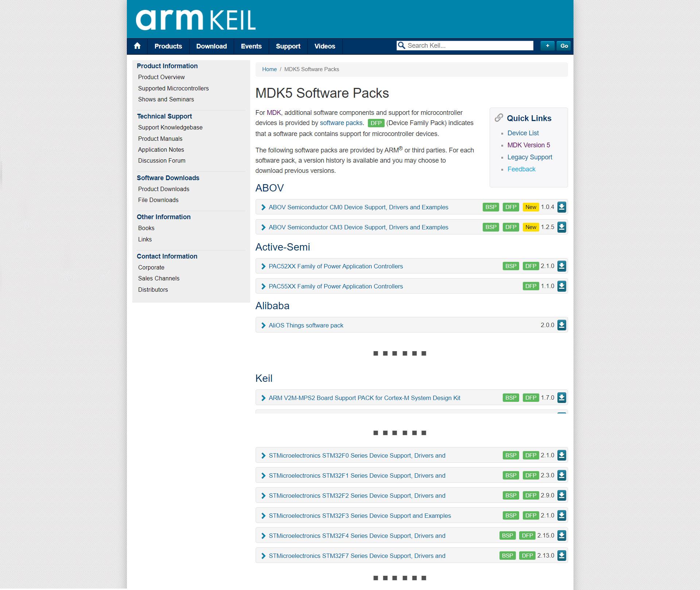Viewport: 700px width, 590px height.
Task: Open MDK Version 5 quick link
Action: pos(529,145)
